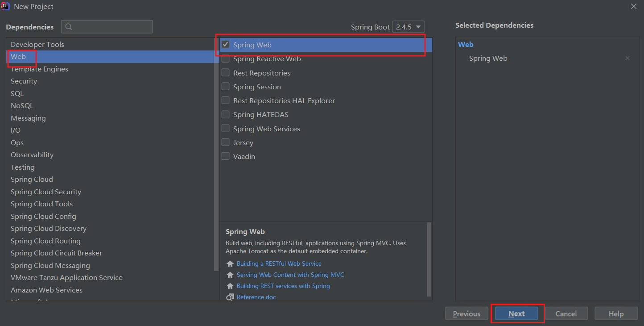Remove Spring Web from Selected Dependencies
Image resolution: width=644 pixels, height=326 pixels.
pos(627,58)
